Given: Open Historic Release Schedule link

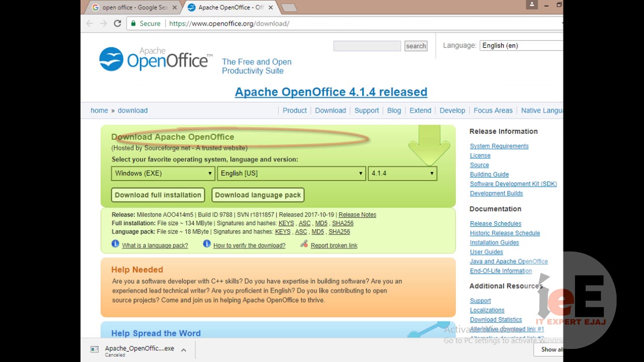Looking at the screenshot, I should pos(505,233).
